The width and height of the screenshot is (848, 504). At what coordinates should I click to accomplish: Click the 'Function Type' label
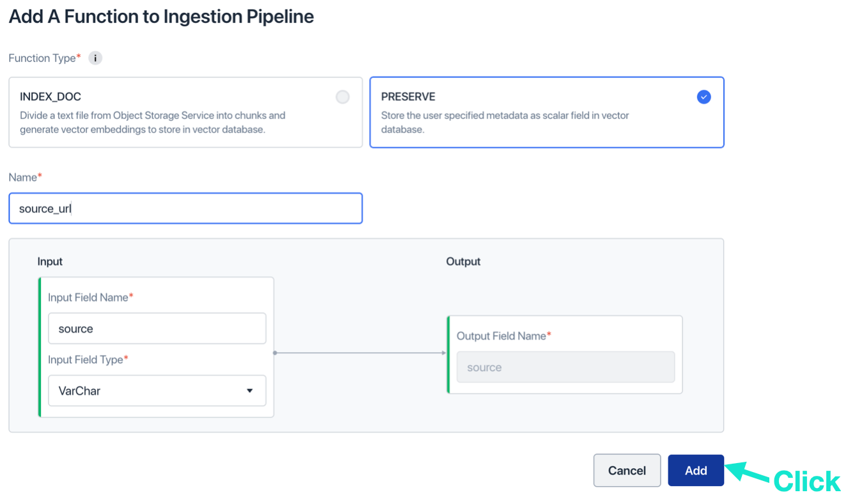(44, 58)
